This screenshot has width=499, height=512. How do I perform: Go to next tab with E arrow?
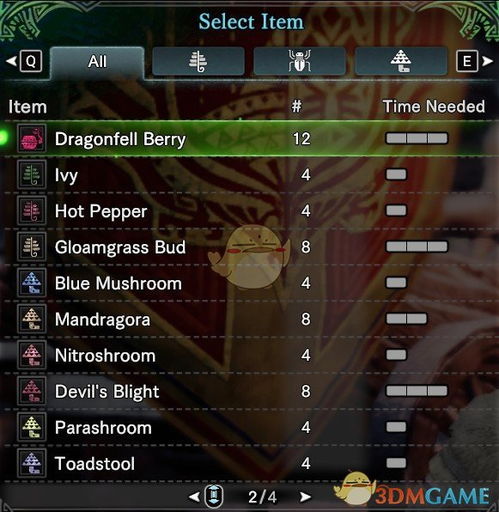point(474,61)
